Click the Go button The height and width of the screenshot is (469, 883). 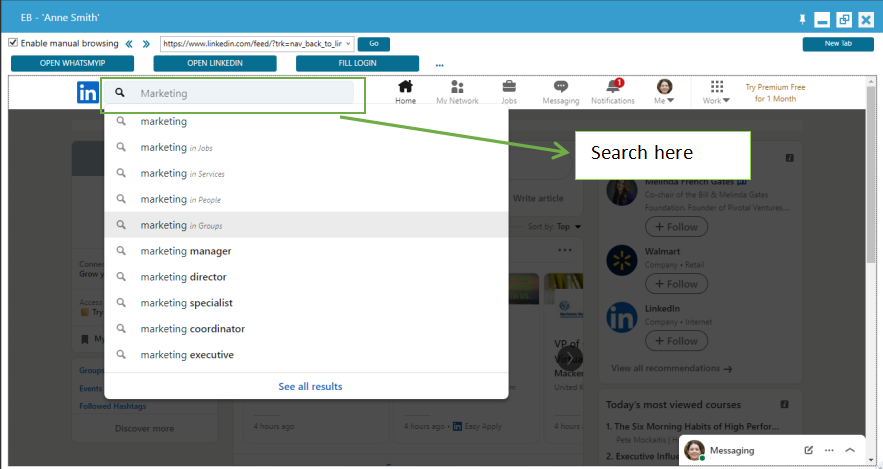pos(374,44)
